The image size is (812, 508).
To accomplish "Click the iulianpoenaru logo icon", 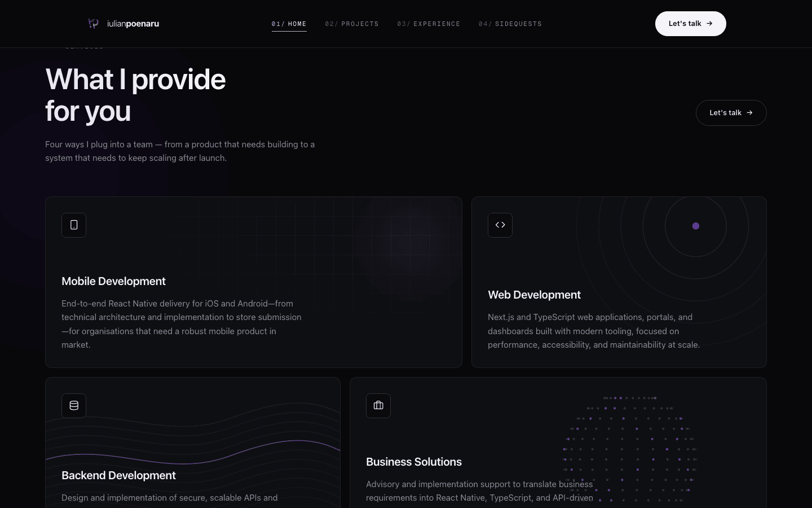I will click(x=94, y=23).
